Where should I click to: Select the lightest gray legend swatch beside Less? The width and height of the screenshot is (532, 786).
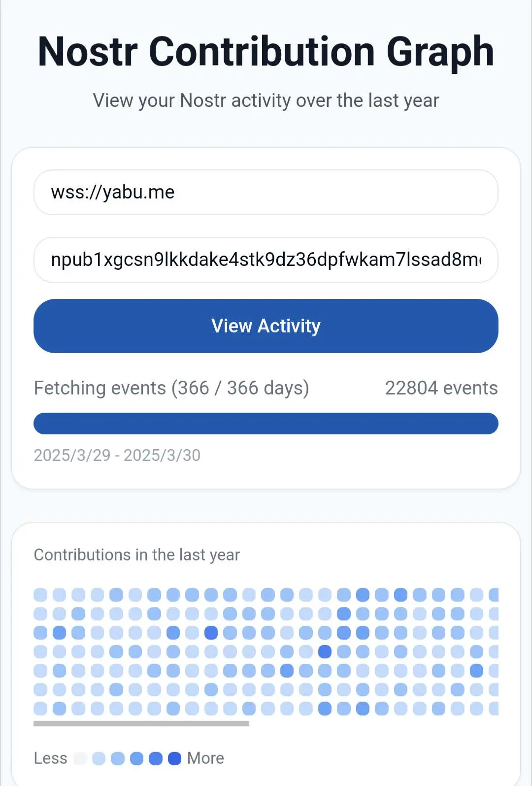(80, 758)
